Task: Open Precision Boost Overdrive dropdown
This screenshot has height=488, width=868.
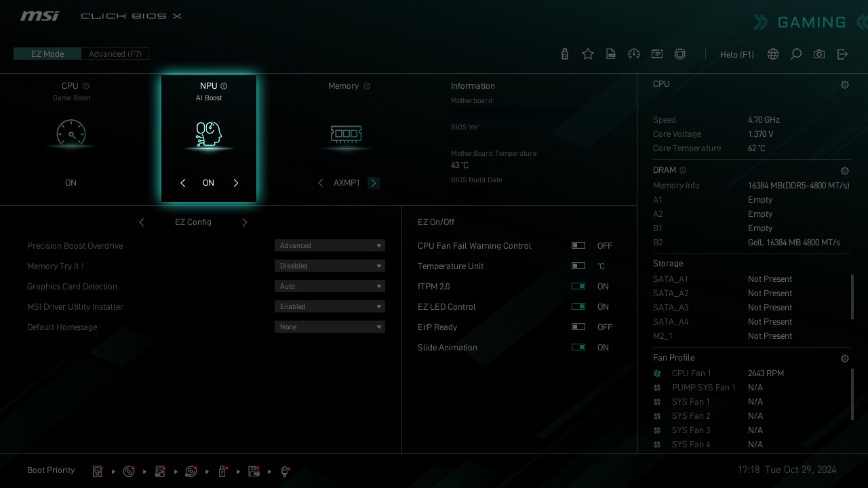Action: pos(330,246)
